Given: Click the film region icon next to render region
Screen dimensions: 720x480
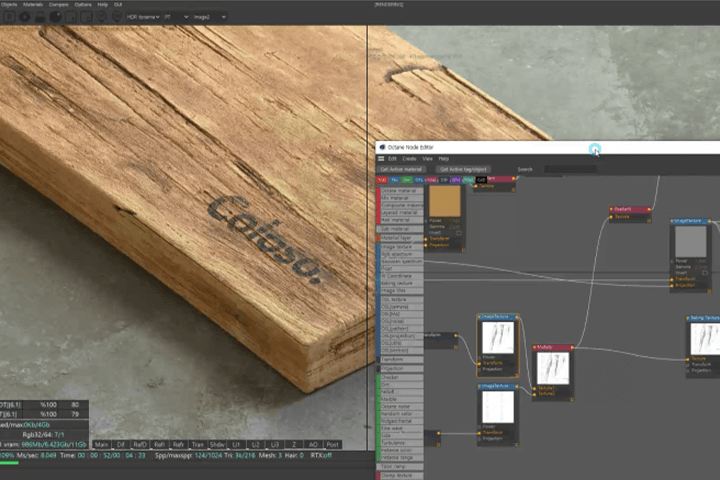Looking at the screenshot, I should tap(86, 17).
